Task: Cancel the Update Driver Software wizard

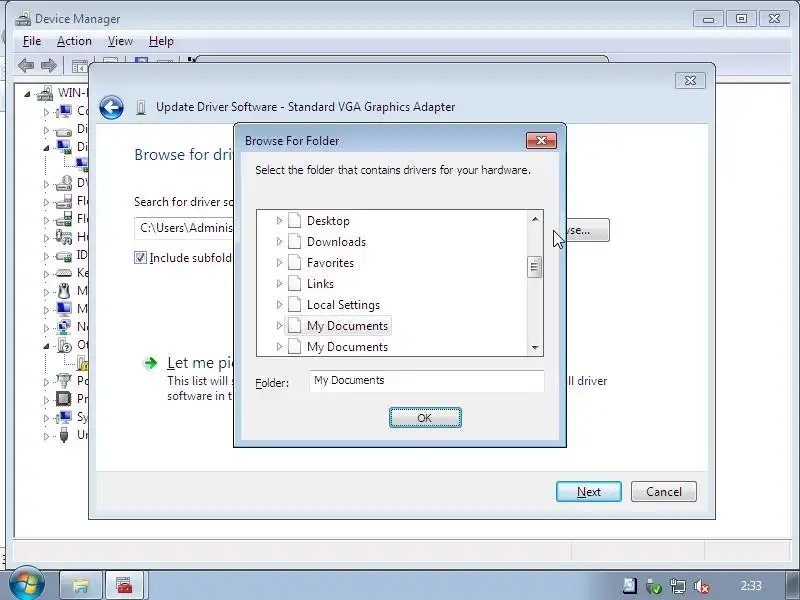Action: point(664,491)
